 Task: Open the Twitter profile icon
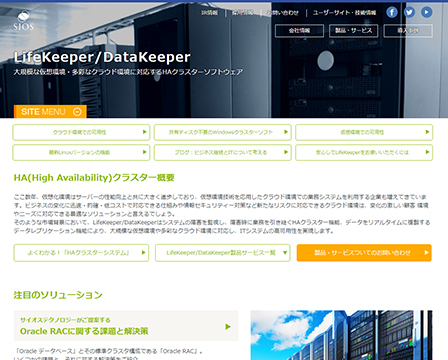409,13
